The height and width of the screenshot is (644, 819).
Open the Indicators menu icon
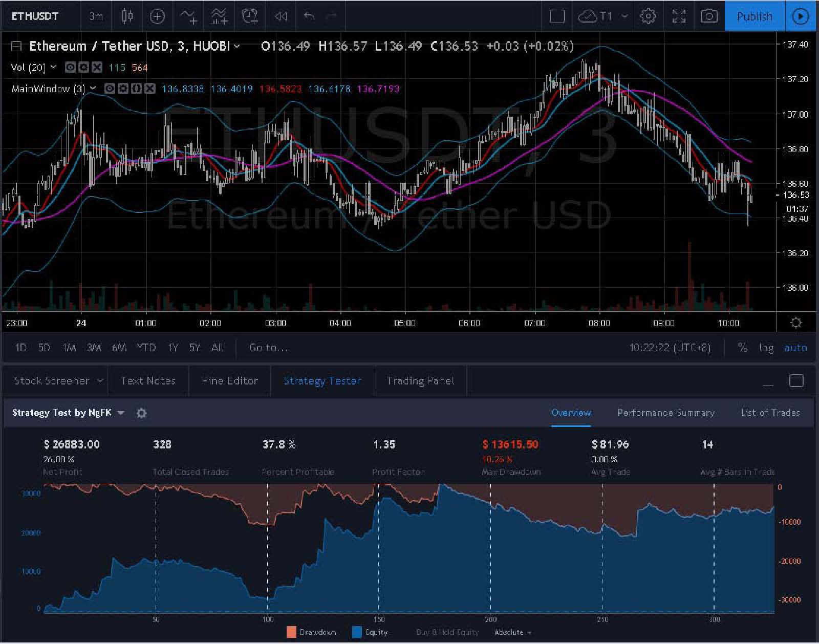[x=188, y=16]
